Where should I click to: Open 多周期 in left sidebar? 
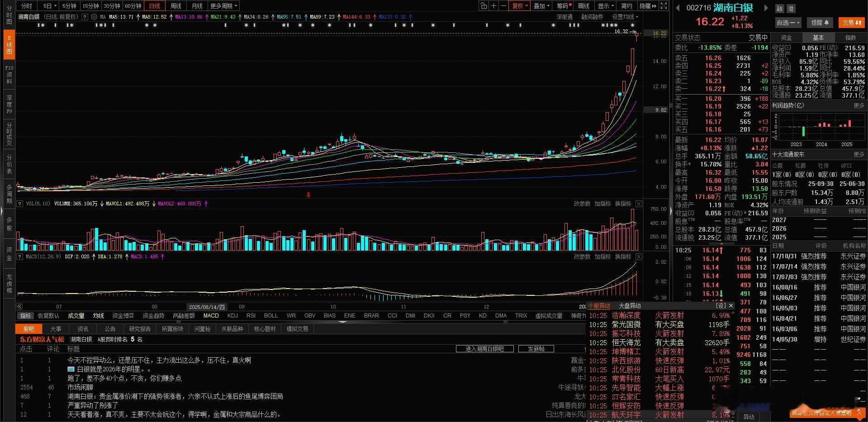tap(9, 194)
